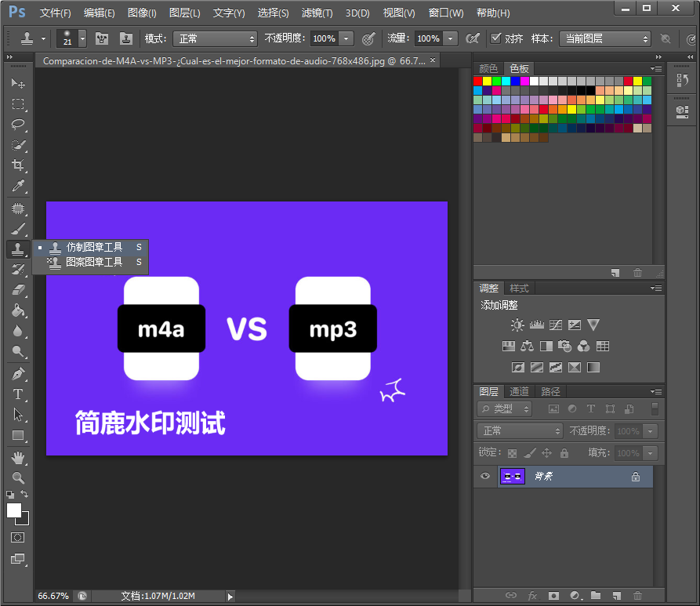Select the Crop tool

[18, 165]
